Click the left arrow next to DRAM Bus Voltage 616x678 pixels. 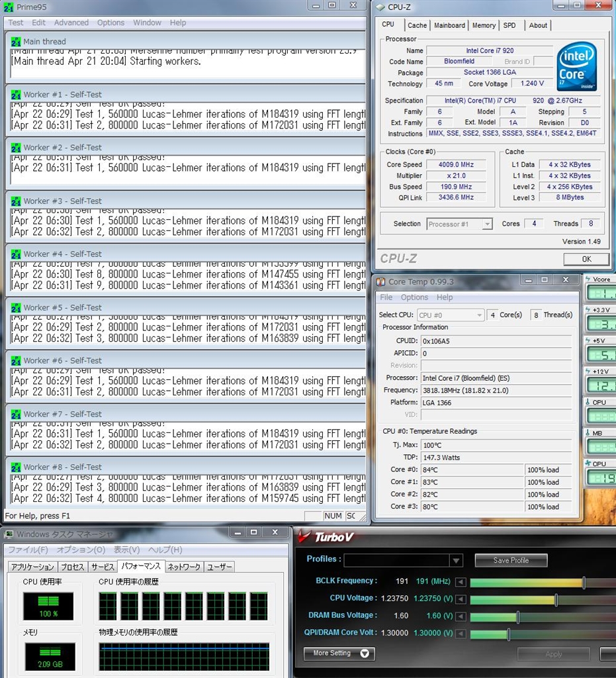[461, 617]
